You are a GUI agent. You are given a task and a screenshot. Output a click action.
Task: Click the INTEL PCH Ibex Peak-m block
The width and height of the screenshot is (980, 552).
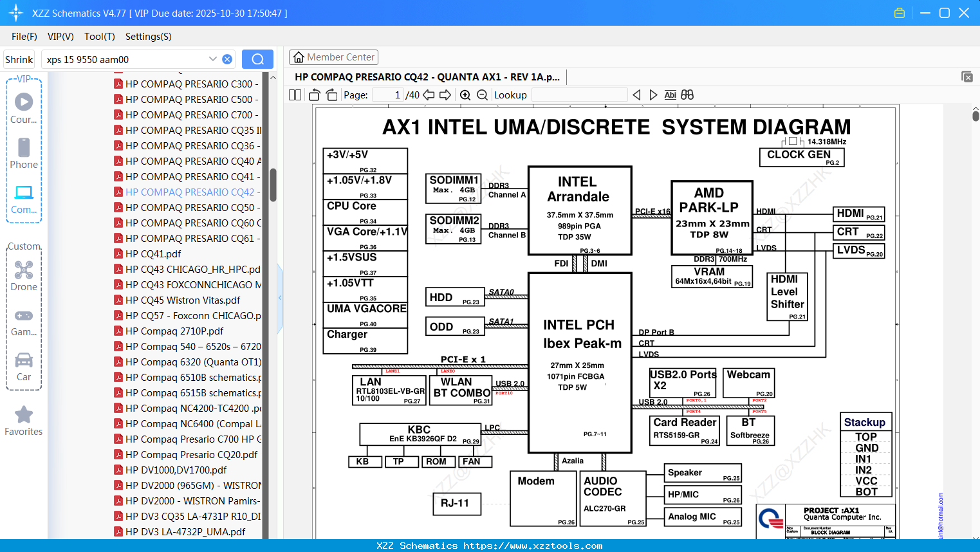click(x=580, y=362)
